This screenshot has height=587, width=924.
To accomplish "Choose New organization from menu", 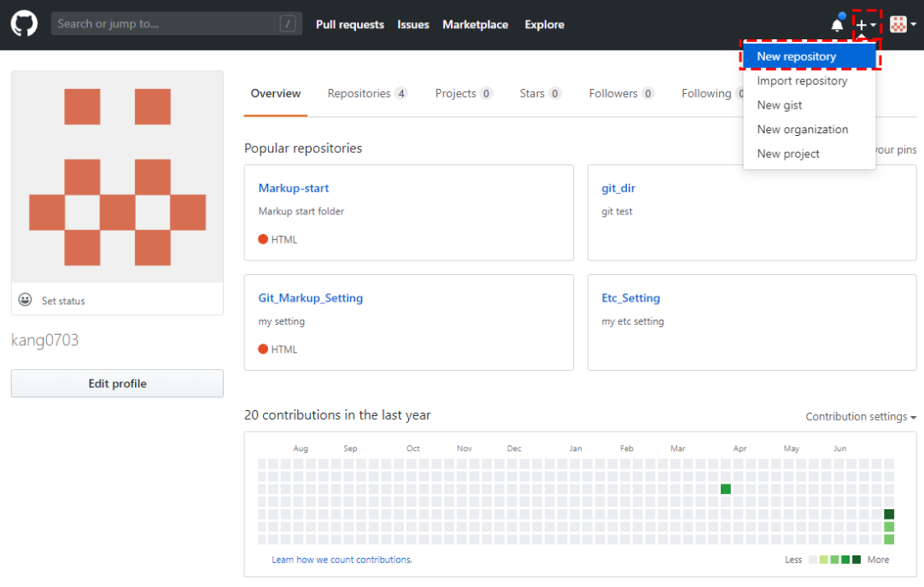I will (809, 129).
